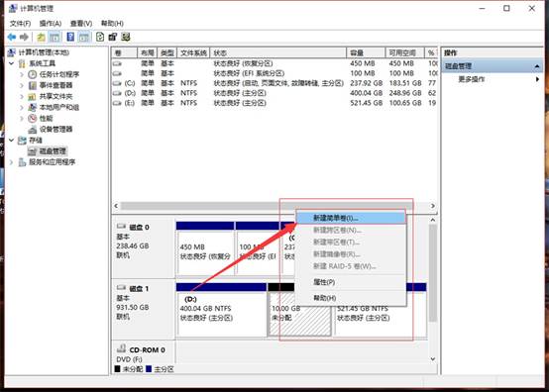Collapse the 存储 tree node
549x392 pixels.
point(11,141)
